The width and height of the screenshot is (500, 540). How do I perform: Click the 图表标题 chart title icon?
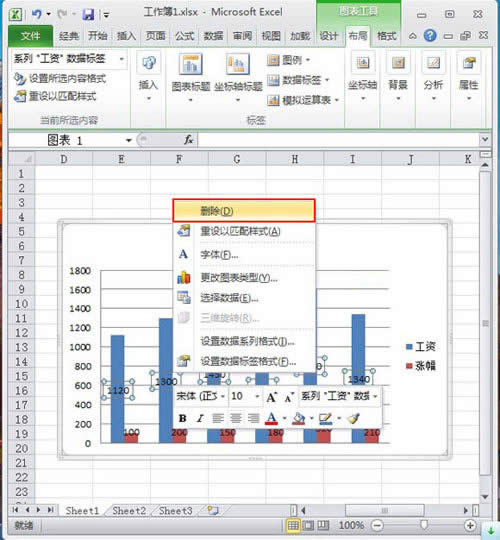(x=190, y=64)
